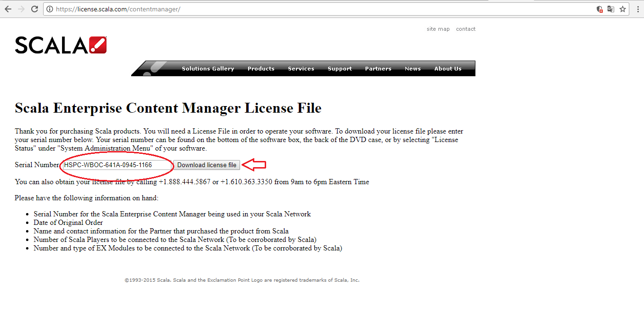Screen dimensions: 644x330
Task: Click the page heading Scala Enterprise Content Manager License File
Action: click(168, 108)
